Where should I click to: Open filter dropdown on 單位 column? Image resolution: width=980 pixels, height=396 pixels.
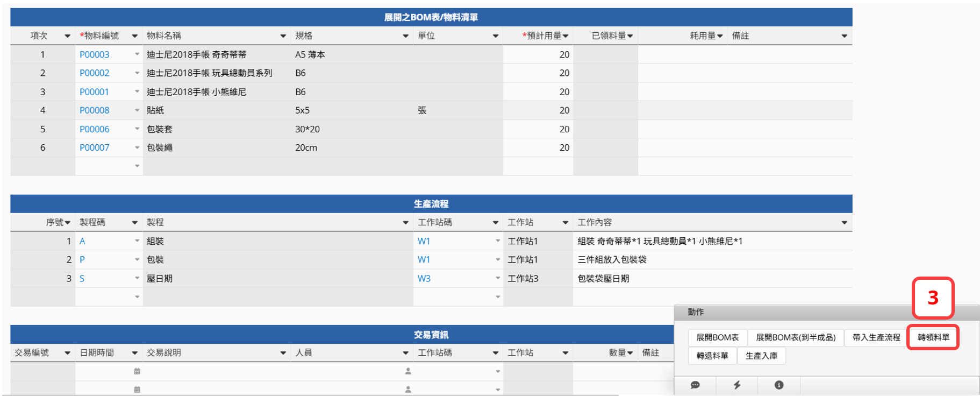point(496,36)
